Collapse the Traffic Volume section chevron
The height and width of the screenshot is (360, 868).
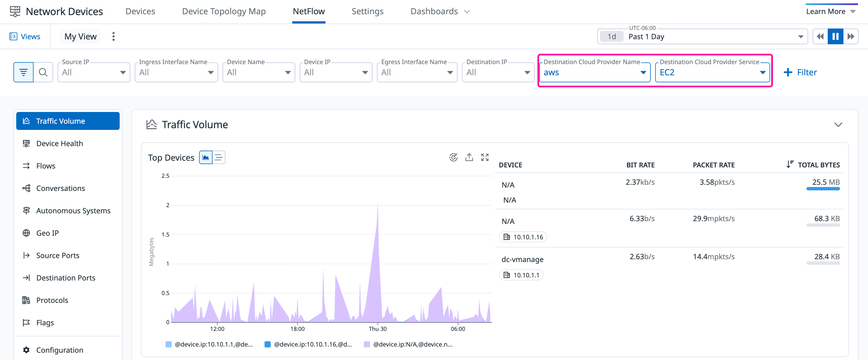coord(838,125)
